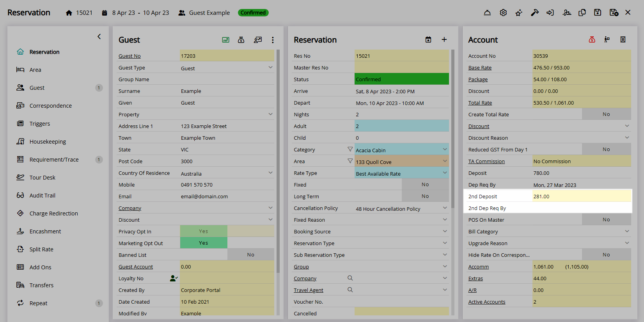Click the Loyalty No member check icon
The height and width of the screenshot is (322, 644).
click(174, 278)
